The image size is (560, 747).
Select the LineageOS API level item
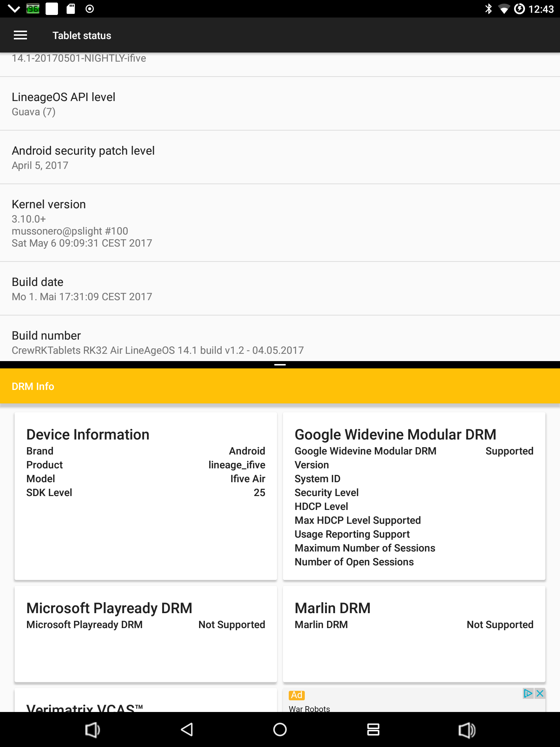[280, 104]
